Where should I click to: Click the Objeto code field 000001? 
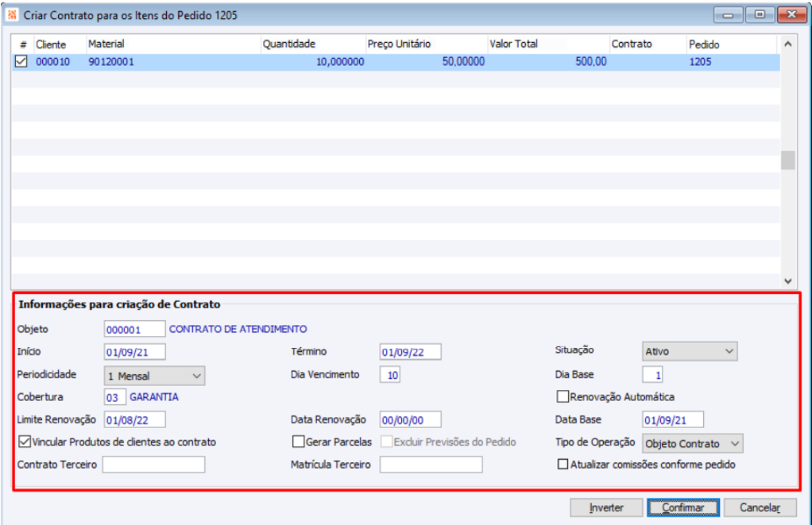pyautogui.click(x=134, y=330)
